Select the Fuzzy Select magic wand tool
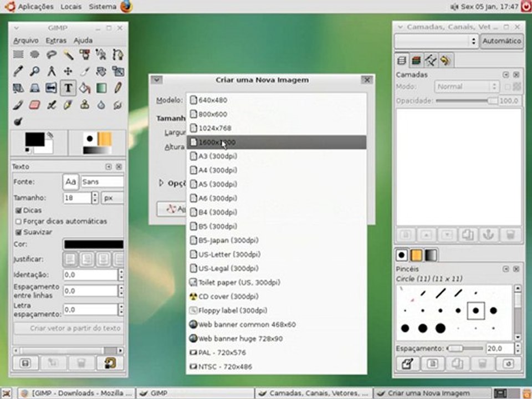 [68, 54]
